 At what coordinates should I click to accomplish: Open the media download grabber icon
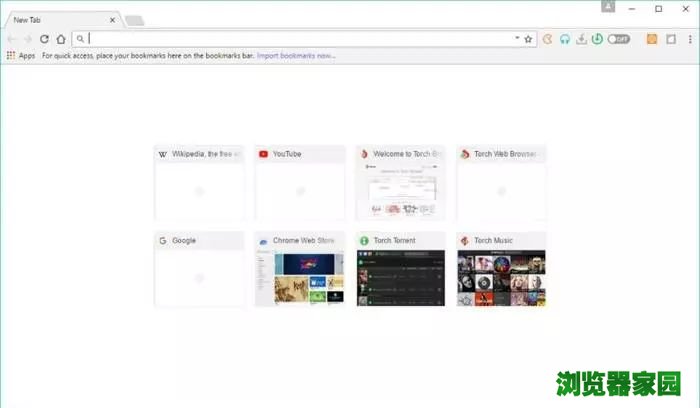click(581, 39)
